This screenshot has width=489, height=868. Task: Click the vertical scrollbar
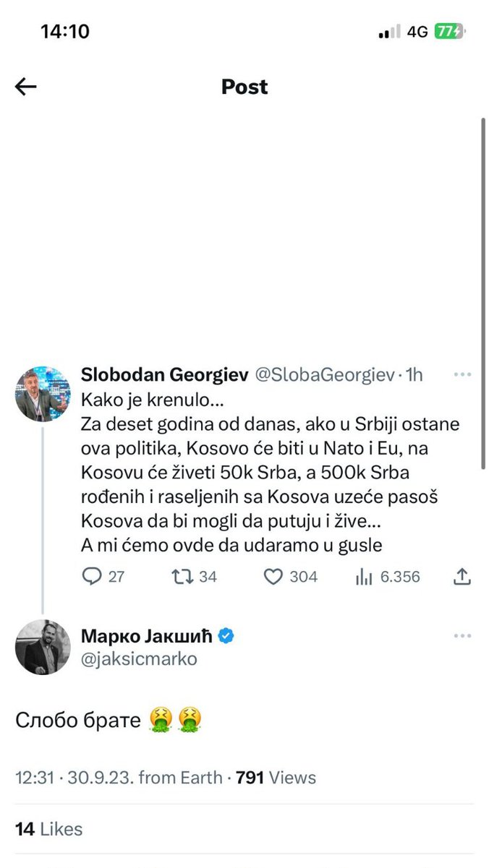[x=483, y=289]
